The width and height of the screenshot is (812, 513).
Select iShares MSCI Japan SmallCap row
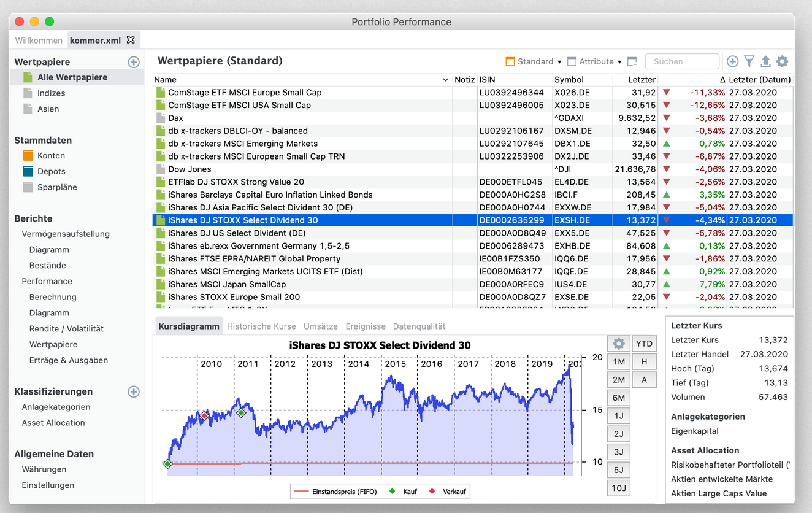click(x=473, y=284)
